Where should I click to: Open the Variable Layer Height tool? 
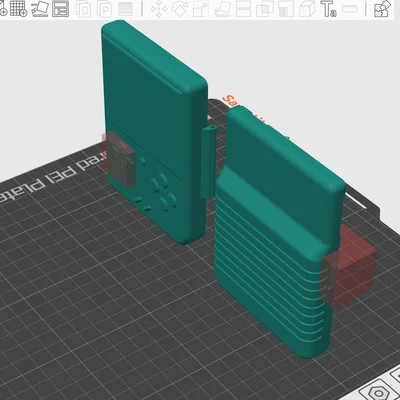pyautogui.click(x=125, y=9)
